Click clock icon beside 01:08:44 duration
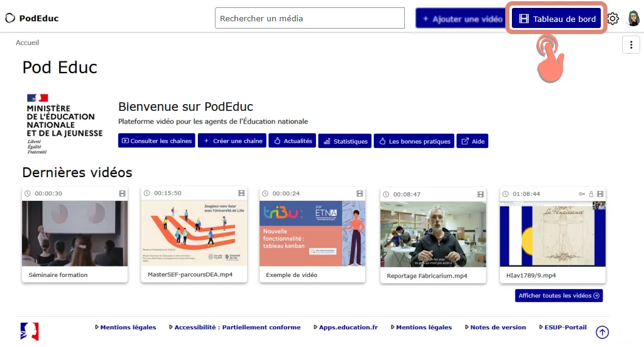The height and width of the screenshot is (347, 644). pyautogui.click(x=506, y=194)
